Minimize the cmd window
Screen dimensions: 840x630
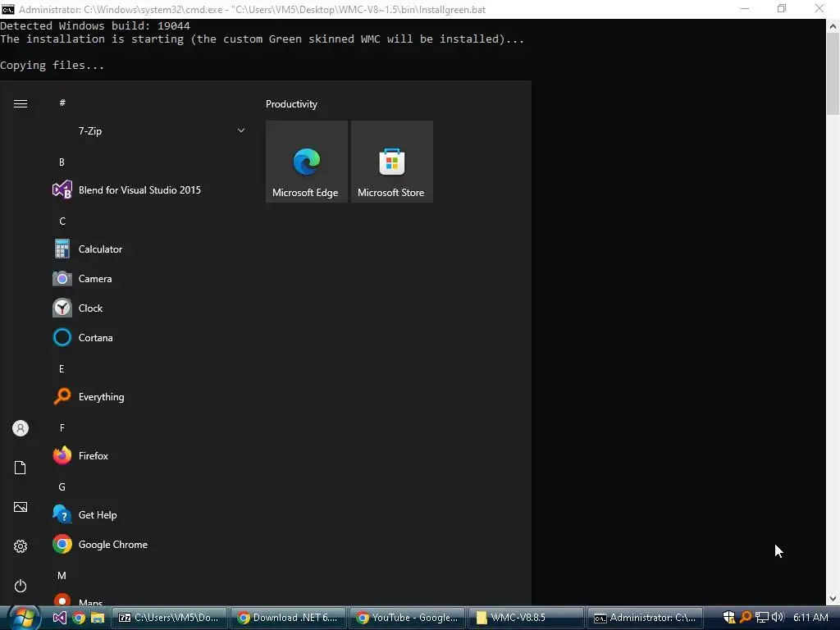(744, 8)
